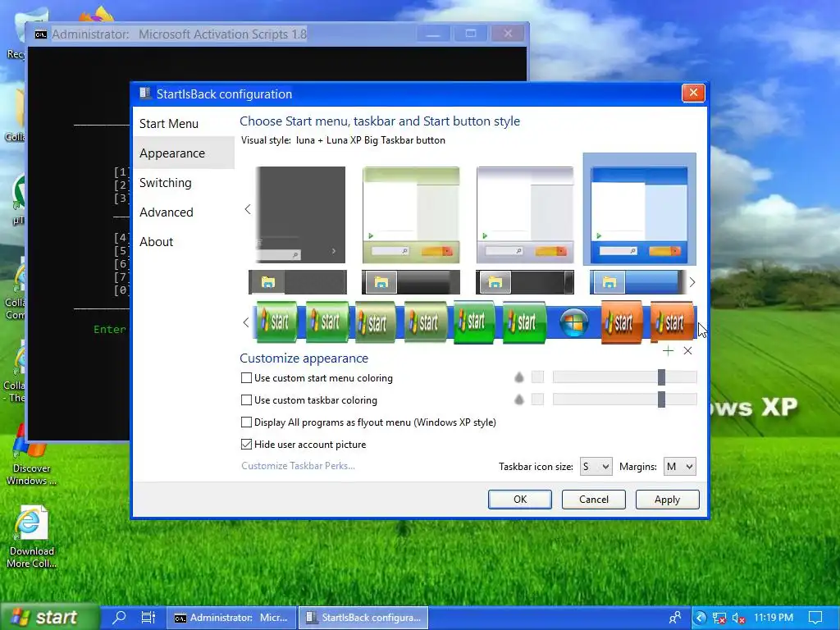Click taskbar opacity slider
The width and height of the screenshot is (840, 630).
tap(624, 399)
